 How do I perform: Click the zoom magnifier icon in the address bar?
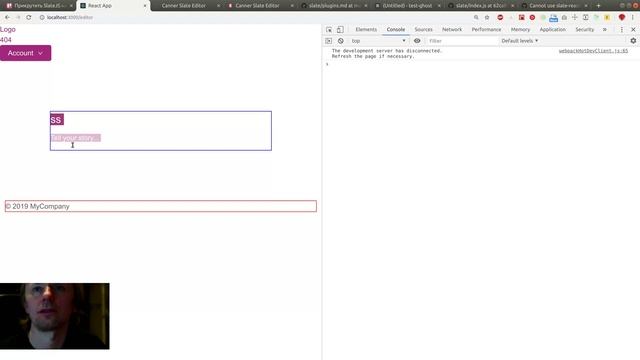click(x=476, y=18)
